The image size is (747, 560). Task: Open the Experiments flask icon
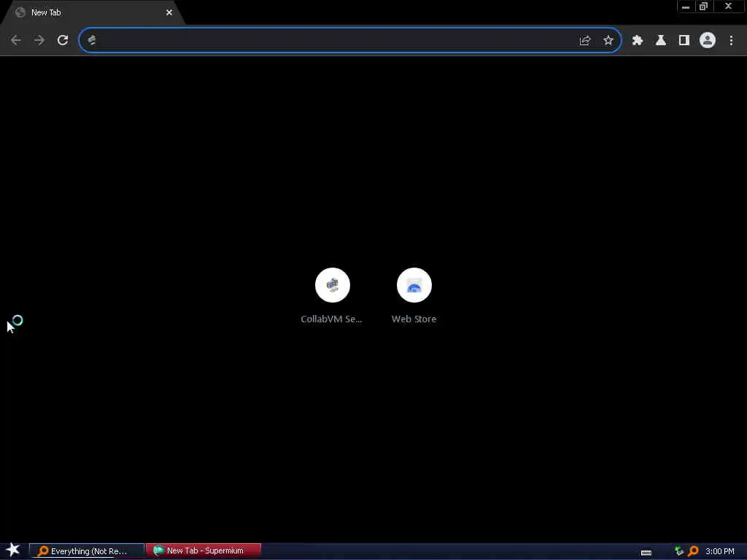[661, 41]
